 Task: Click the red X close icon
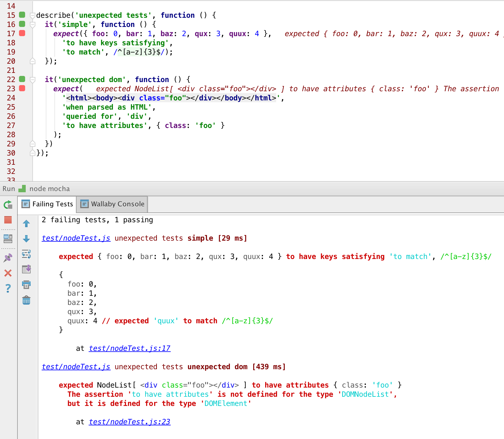8,273
